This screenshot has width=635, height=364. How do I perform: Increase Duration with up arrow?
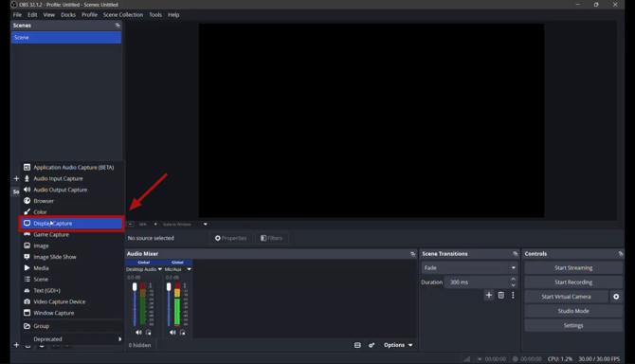513,279
